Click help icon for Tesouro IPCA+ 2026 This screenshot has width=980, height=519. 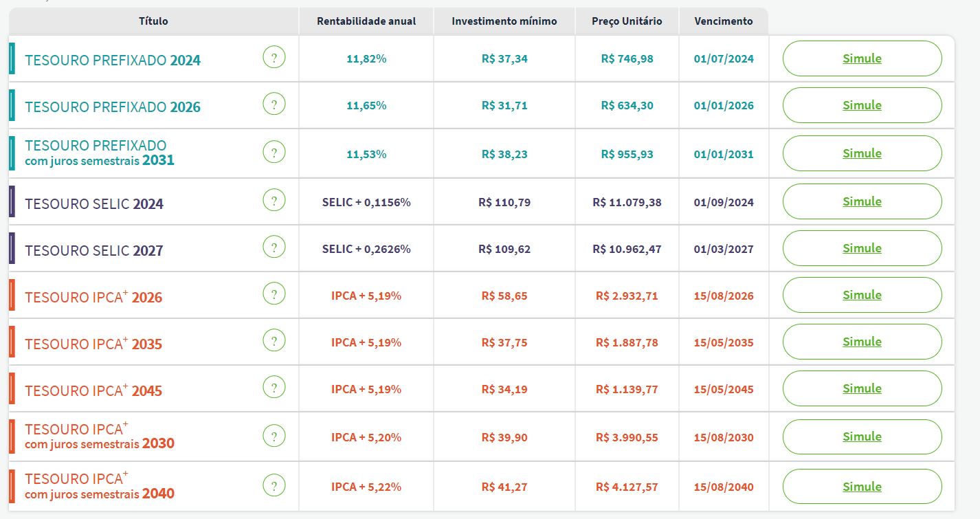pos(274,295)
